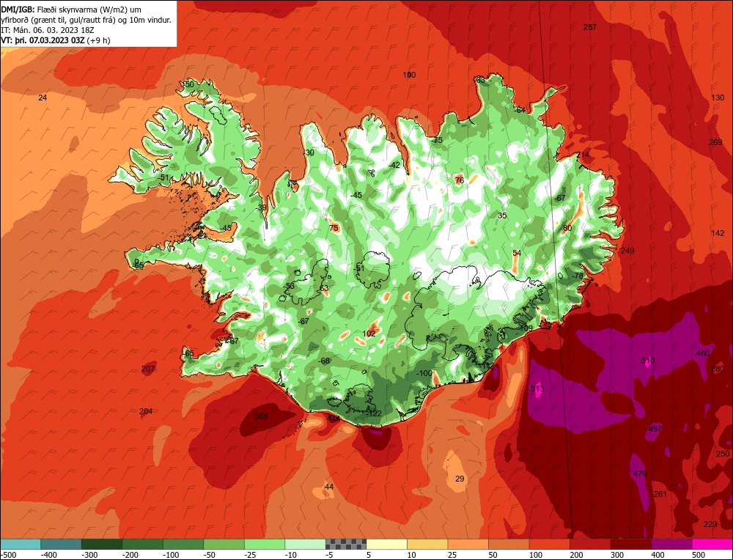The image size is (733, 560).
Task: Click the light teal -500 legend swatch
Action: click(x=20, y=544)
